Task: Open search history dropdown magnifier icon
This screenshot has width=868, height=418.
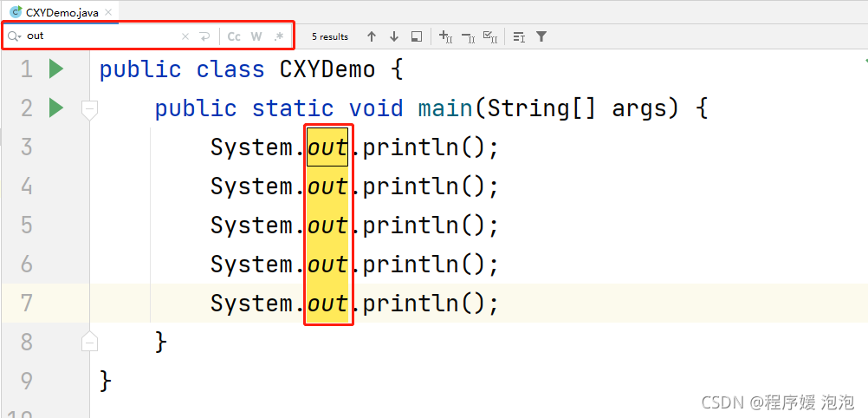Action: [14, 36]
